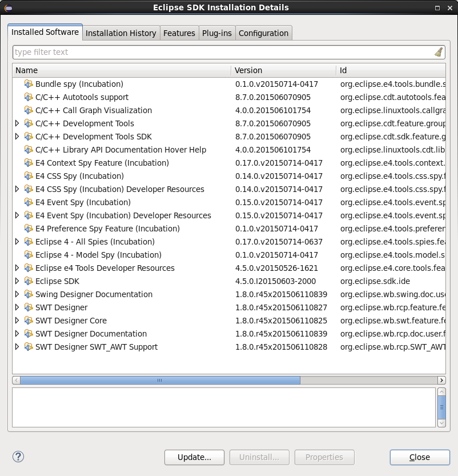Switch to the Installation History tab

pos(120,33)
